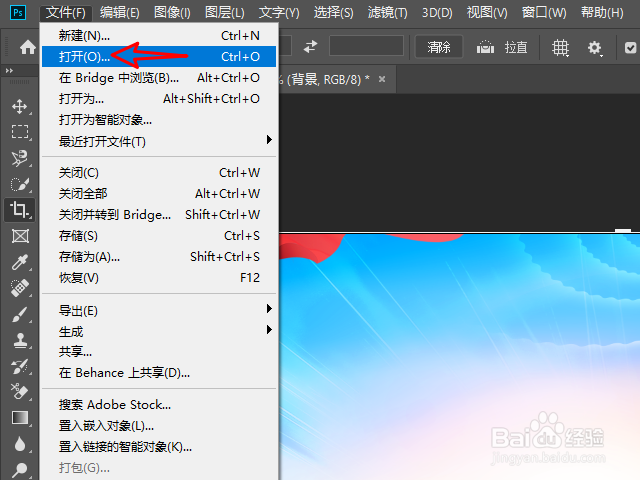Choose 关闭并转到 Bridge...

pos(159,215)
